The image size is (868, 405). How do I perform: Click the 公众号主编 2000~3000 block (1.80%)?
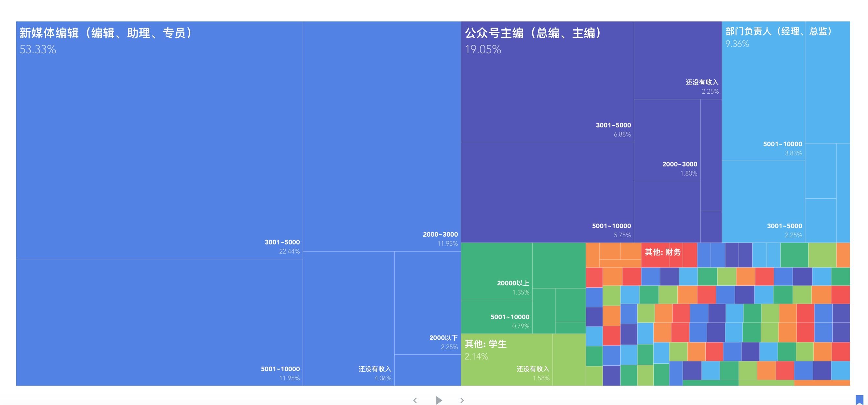click(x=667, y=140)
